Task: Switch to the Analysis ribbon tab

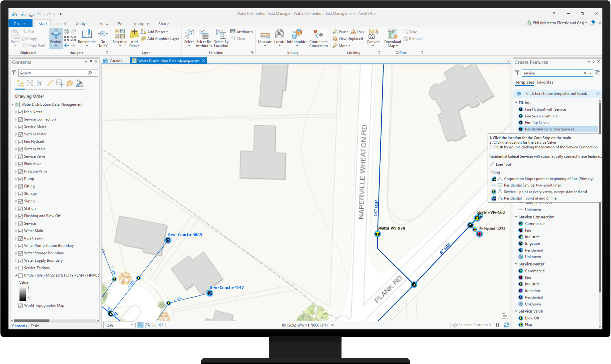Action: pyautogui.click(x=83, y=24)
